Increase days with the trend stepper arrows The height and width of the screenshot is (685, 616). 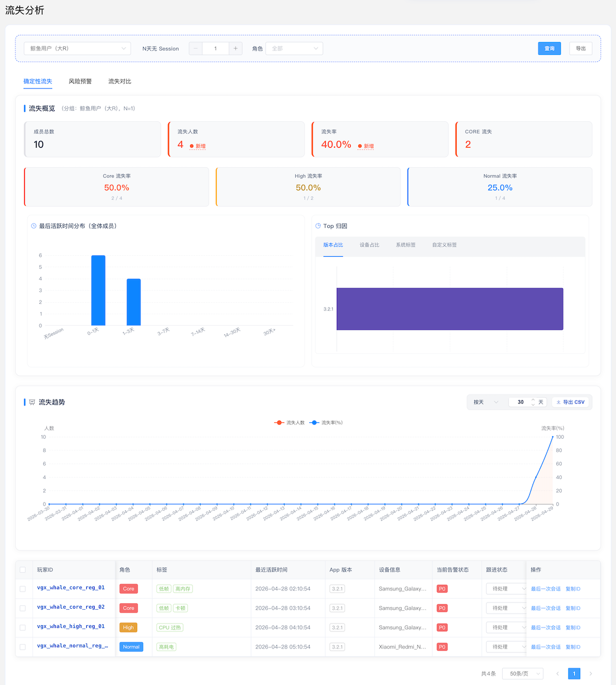[533, 400]
